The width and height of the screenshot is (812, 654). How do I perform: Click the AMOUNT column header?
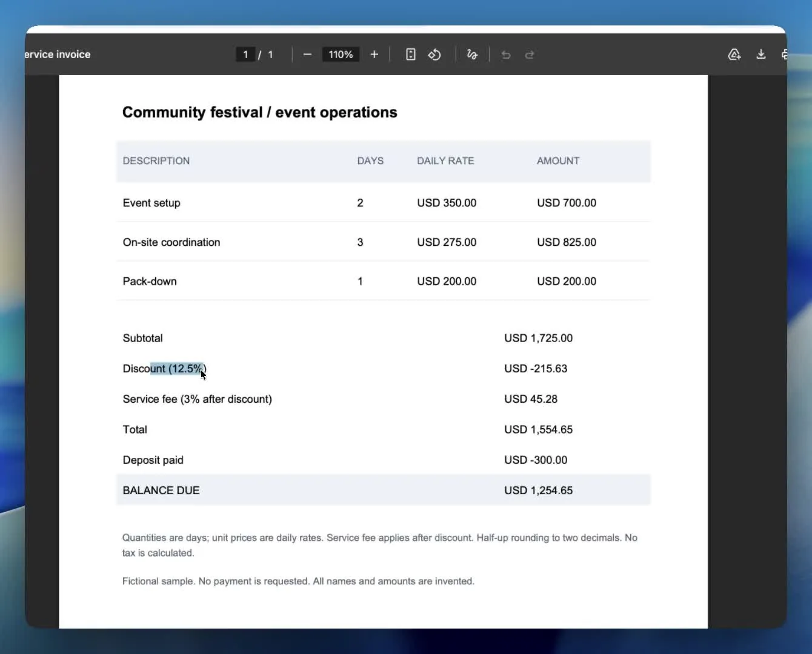pos(558,161)
